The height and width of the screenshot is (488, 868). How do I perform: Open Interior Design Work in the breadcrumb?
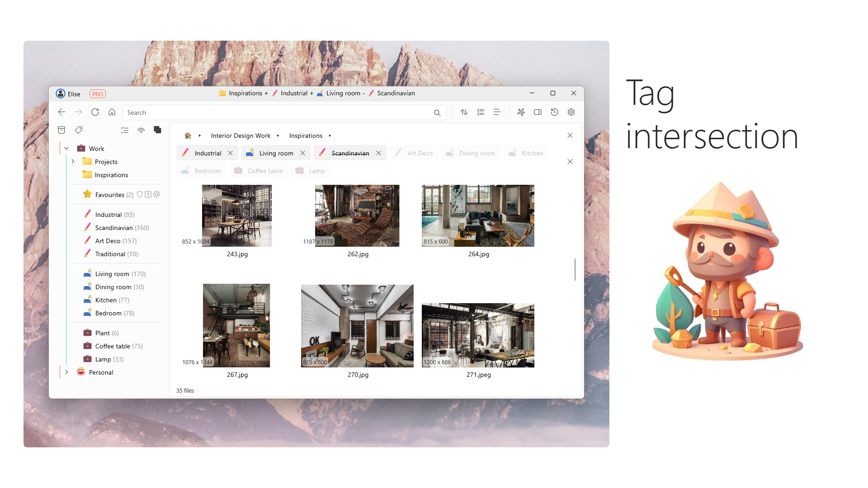tap(241, 136)
